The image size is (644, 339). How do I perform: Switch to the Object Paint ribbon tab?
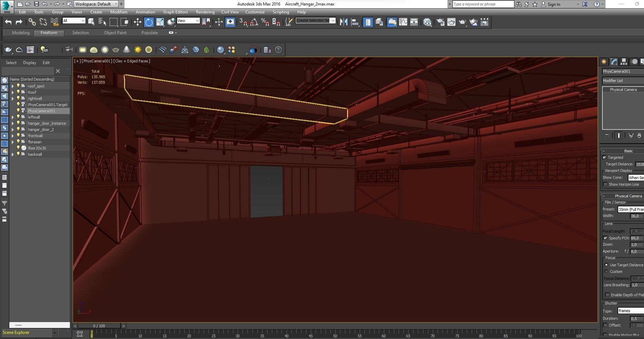(x=115, y=33)
